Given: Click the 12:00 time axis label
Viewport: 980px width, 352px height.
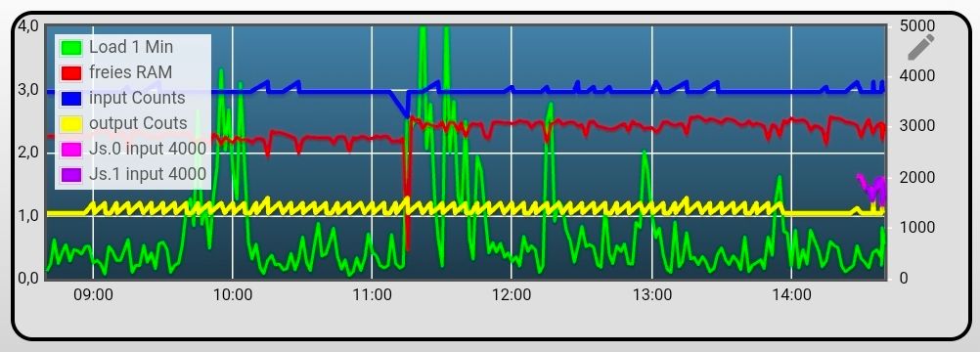Looking at the screenshot, I should pyautogui.click(x=512, y=294).
